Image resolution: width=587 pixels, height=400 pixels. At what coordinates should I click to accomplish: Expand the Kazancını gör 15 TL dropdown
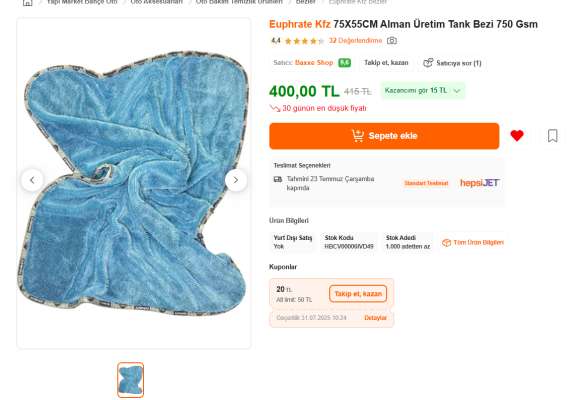423,91
